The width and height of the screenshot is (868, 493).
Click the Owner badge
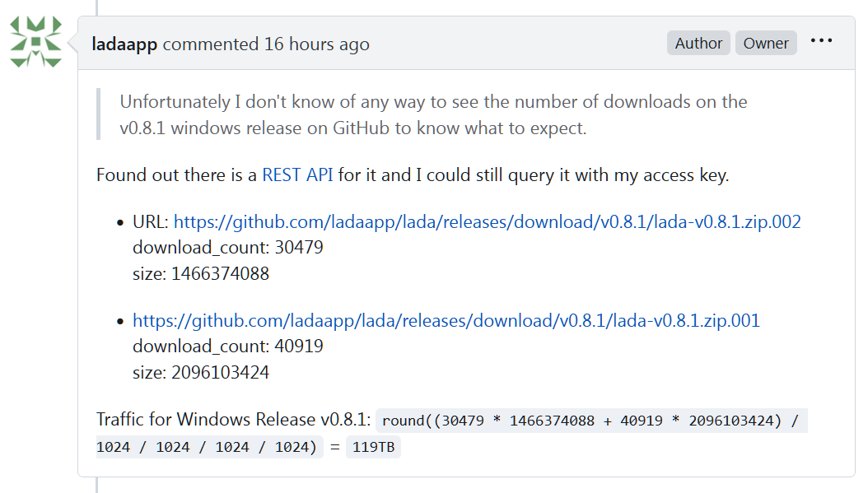point(766,44)
